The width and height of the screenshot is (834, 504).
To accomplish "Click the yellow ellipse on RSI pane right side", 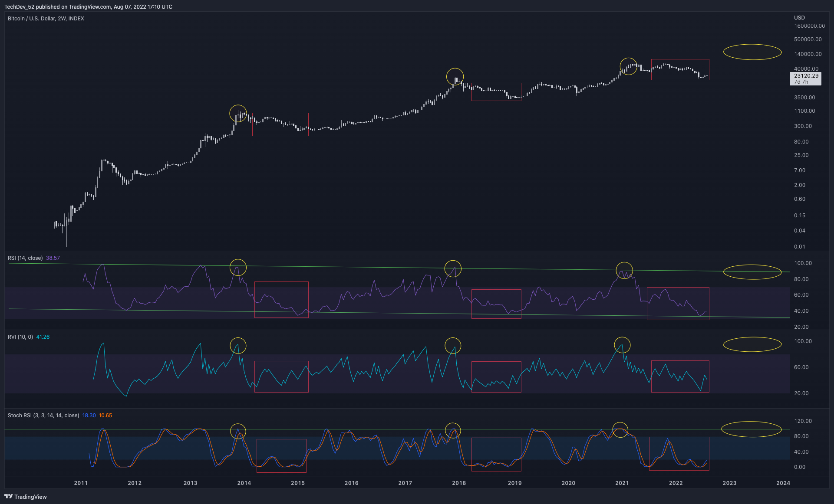I will click(x=752, y=272).
